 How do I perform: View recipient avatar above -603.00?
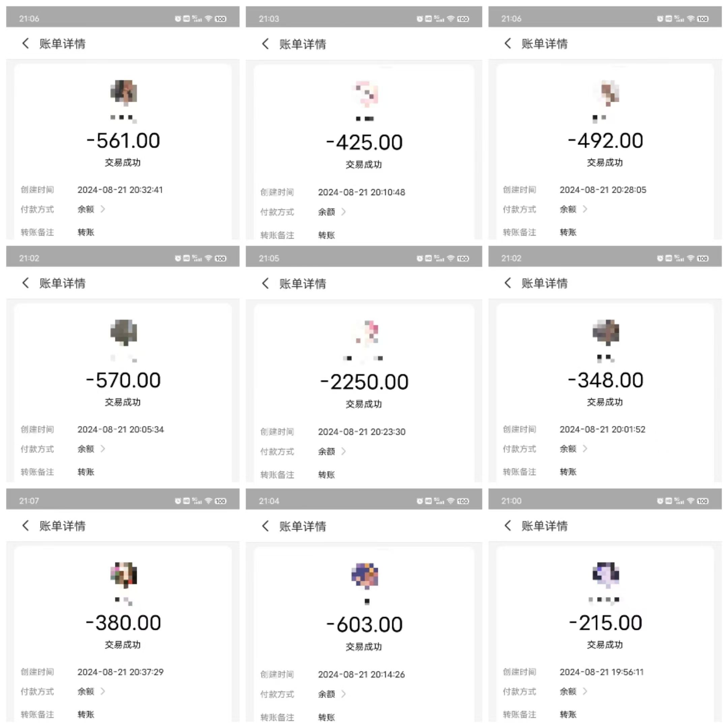click(365, 575)
